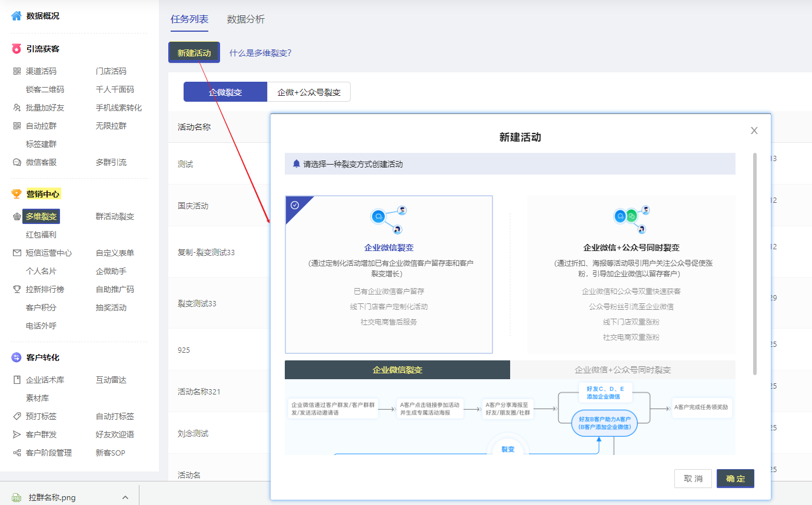
Task: Open 无限拉群 in the sidebar
Action: (x=111, y=126)
